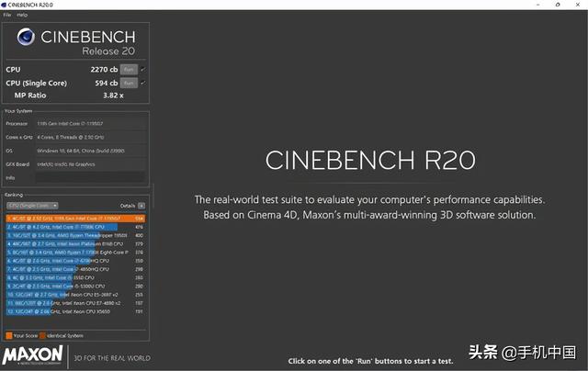This screenshot has height=371, width=588.
Task: Click the Details arrow button in Ranking
Action: (141, 206)
